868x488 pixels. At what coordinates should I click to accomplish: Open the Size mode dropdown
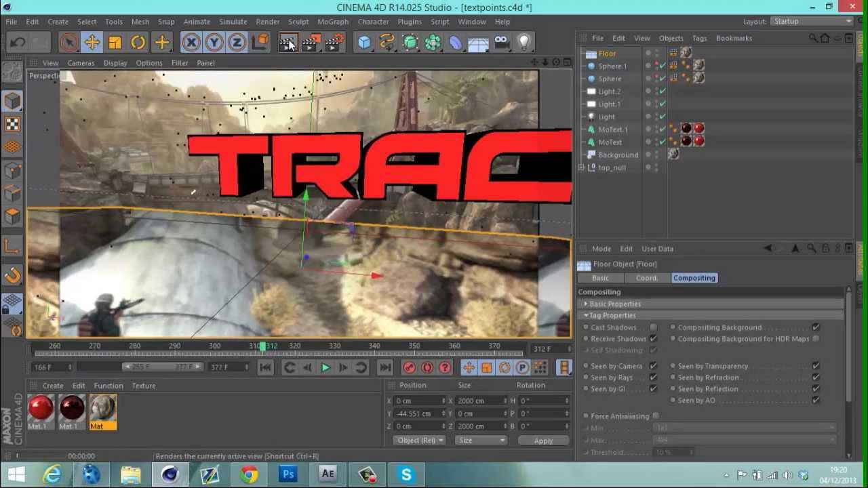click(x=481, y=441)
